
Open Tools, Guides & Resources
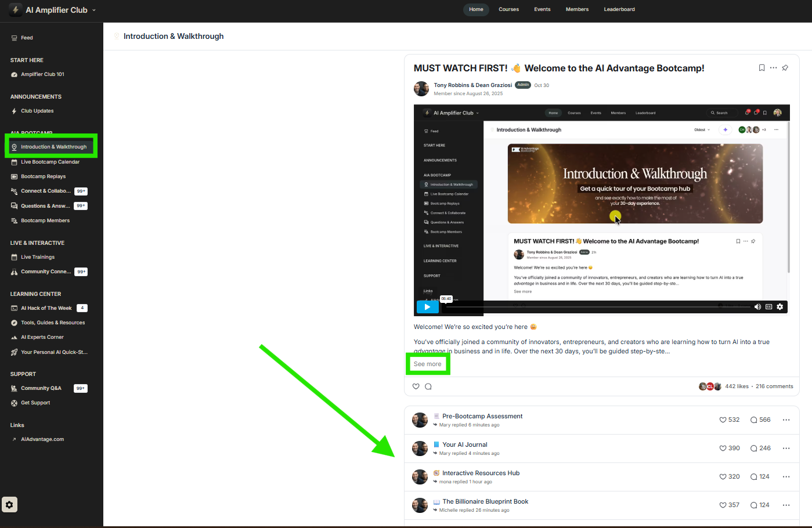(52, 323)
